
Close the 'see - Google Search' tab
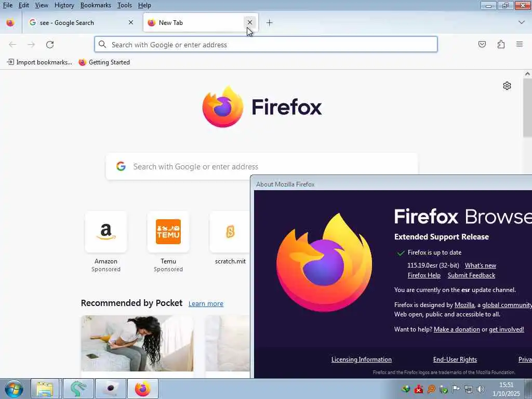(131, 22)
